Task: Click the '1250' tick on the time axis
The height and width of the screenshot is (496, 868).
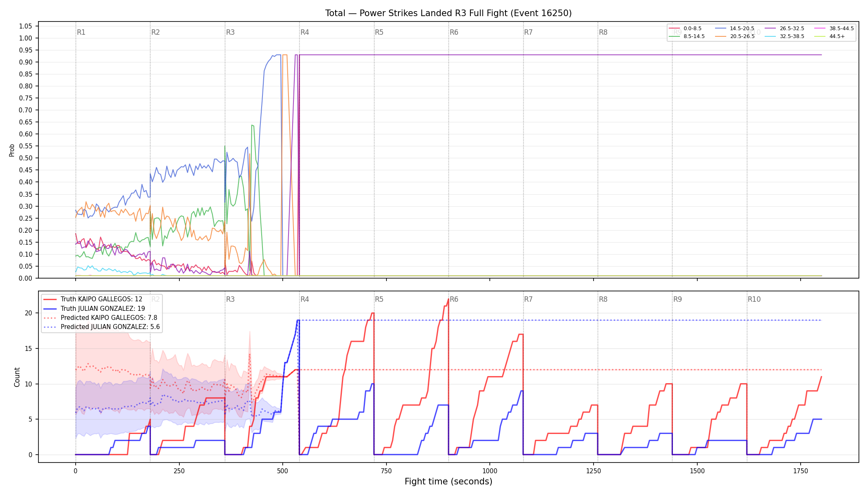Action: click(594, 471)
